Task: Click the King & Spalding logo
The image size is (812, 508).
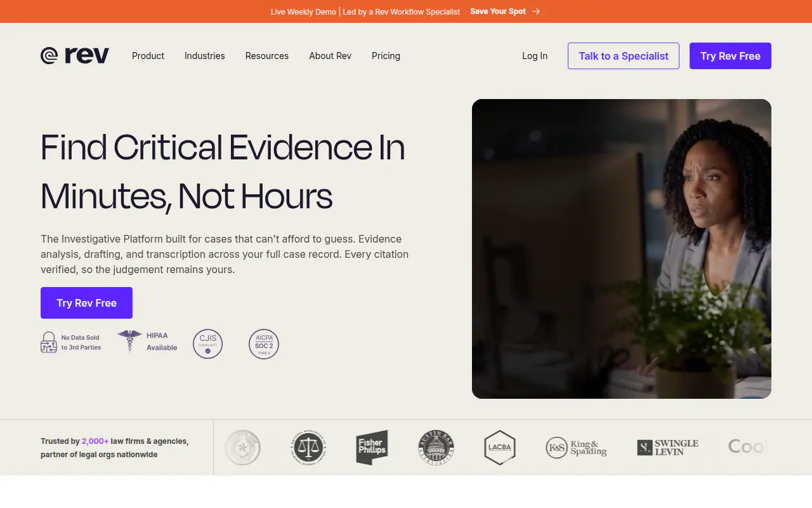Action: pos(576,448)
